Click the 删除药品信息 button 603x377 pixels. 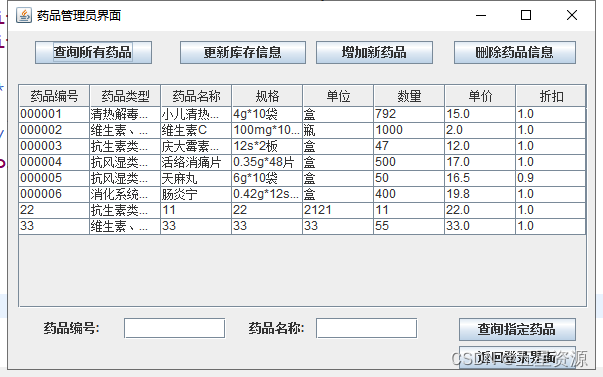[x=515, y=52]
